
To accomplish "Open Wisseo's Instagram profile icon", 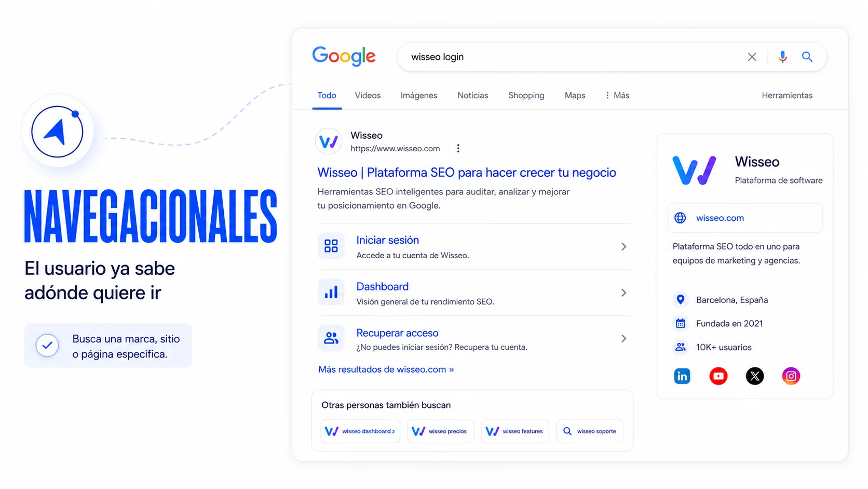I will [791, 376].
